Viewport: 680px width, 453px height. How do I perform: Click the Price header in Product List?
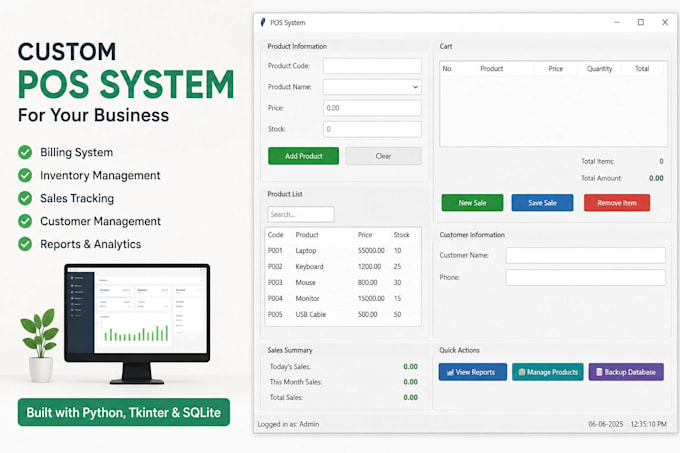tap(365, 235)
